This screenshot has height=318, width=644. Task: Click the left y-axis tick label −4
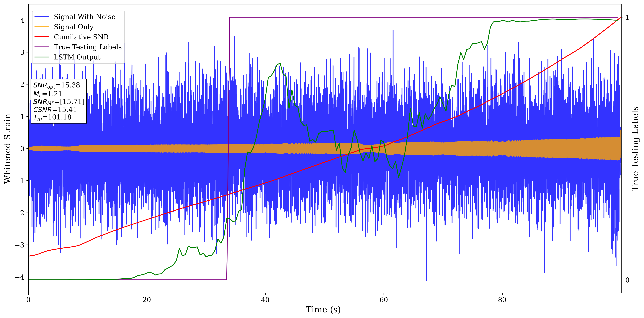[x=19, y=277]
